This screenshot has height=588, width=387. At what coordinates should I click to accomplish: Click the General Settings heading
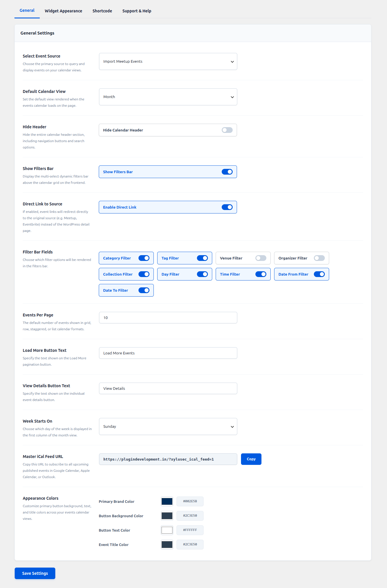click(37, 33)
